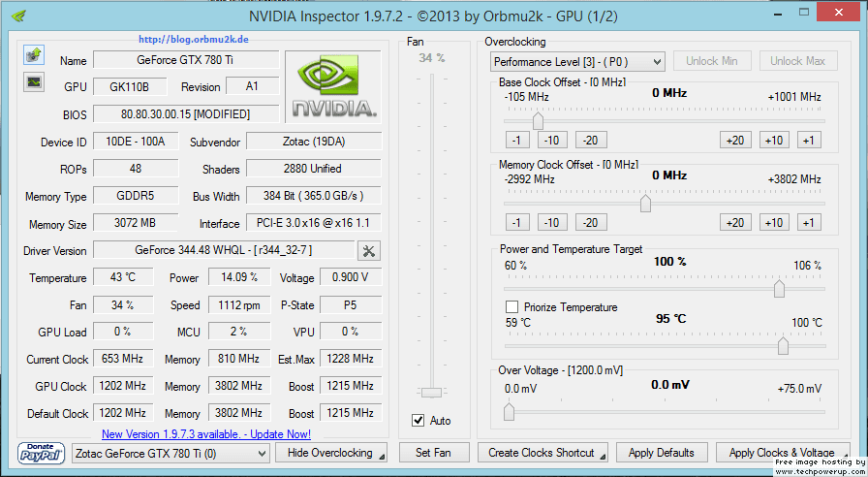Image resolution: width=868 pixels, height=477 pixels.
Task: Click the Shaders value 2880 Unified
Action: tap(314, 169)
